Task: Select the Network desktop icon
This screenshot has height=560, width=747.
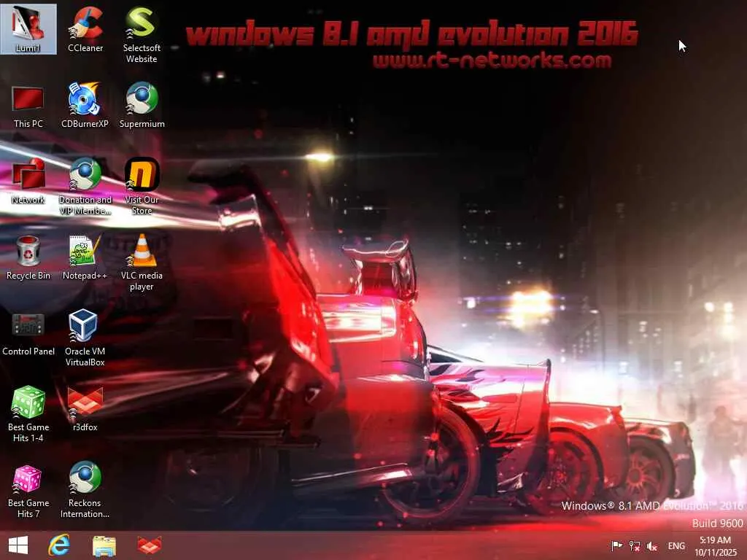Action: 28,182
